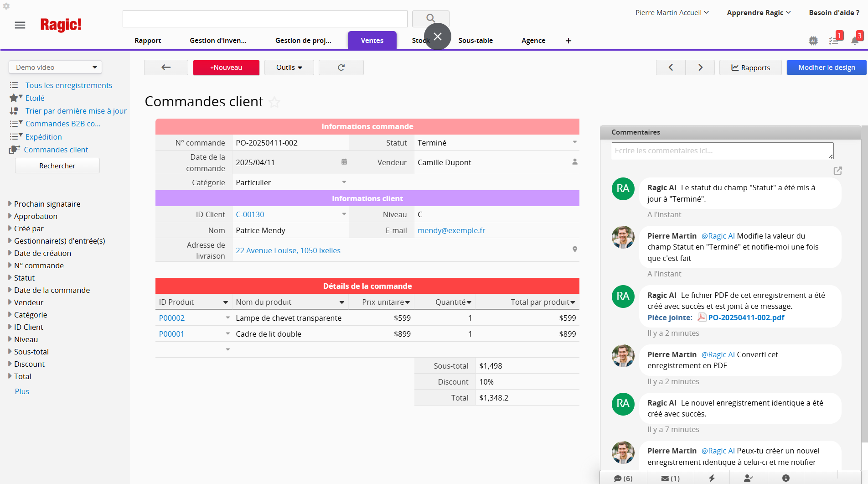Viewport: 868px width, 484px height.
Task: Star the Commandes client sheet
Action: 274,102
